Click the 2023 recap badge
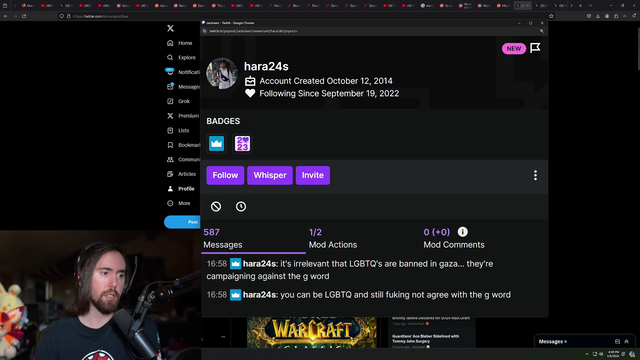Viewport: 640px width, 360px height. click(242, 144)
